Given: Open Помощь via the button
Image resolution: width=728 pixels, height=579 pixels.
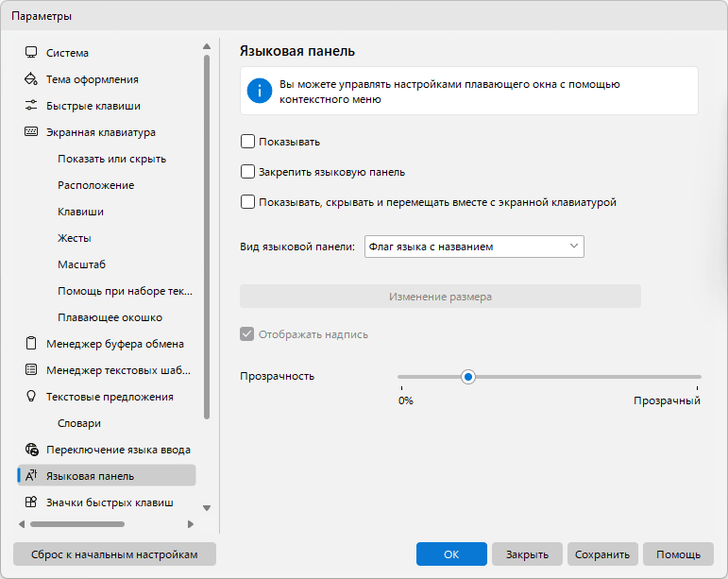Looking at the screenshot, I should (x=678, y=553).
